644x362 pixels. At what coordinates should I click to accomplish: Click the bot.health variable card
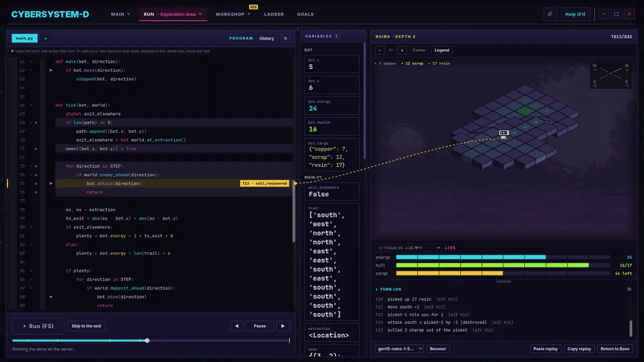332,126
